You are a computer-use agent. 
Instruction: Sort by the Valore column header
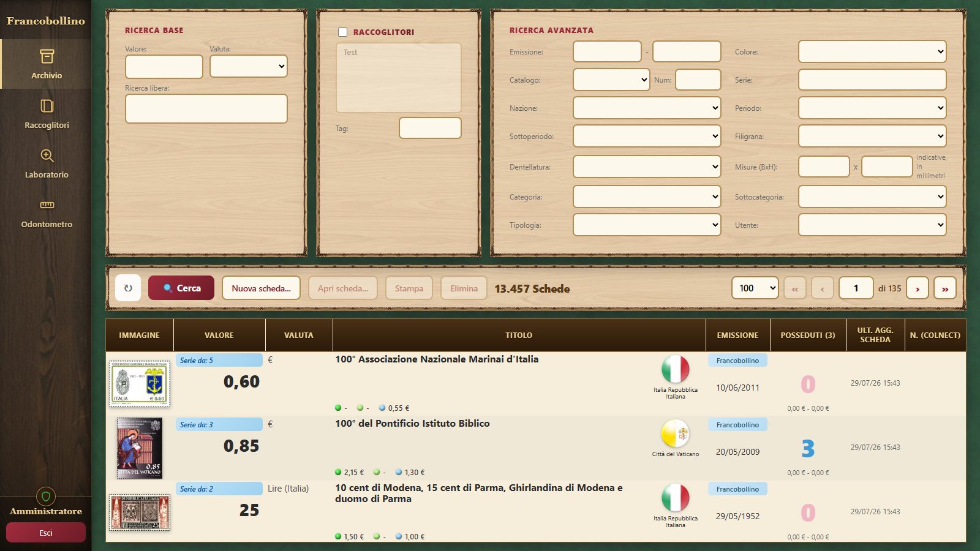(219, 335)
